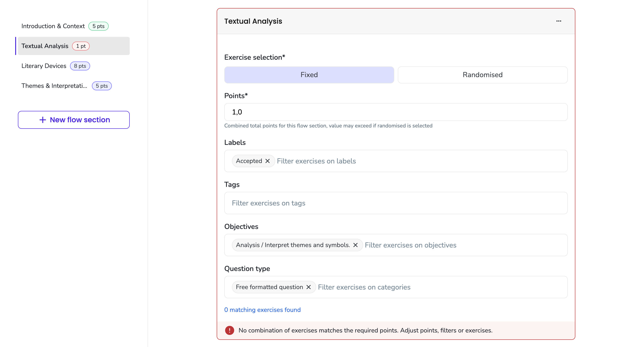Screen dimensions: 644x347
Task: Open the Objectives filter dropdown field
Action: pyautogui.click(x=396, y=245)
